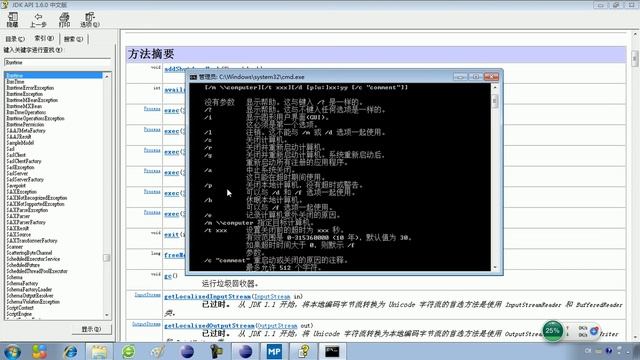Open the file explorer folder taskbar icon
640x360 pixels.
[x=99, y=351]
